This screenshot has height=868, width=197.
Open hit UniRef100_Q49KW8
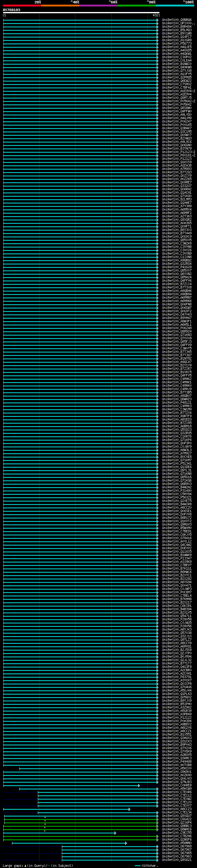[177, 67]
